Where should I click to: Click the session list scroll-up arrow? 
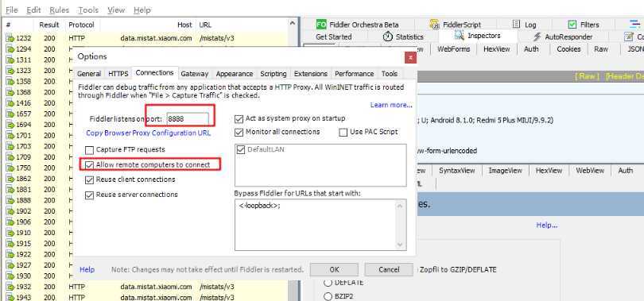pyautogui.click(x=293, y=24)
